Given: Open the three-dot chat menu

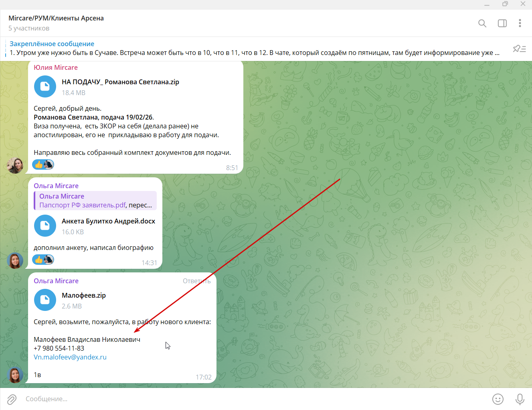Looking at the screenshot, I should click(520, 23).
